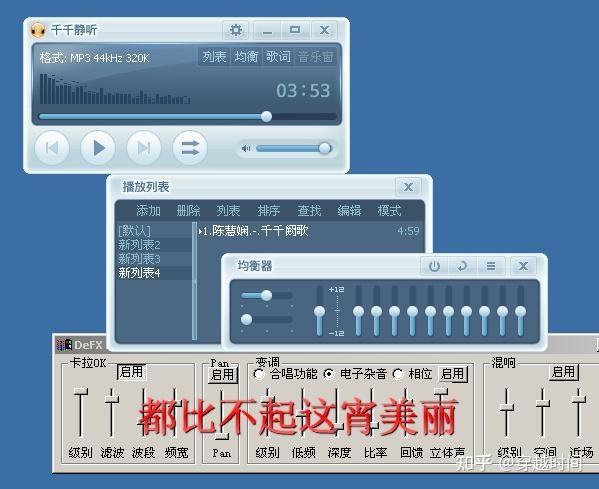The width and height of the screenshot is (599, 489).
Task: Adjust the upper horizontal equalizer balance slider
Action: click(267, 295)
